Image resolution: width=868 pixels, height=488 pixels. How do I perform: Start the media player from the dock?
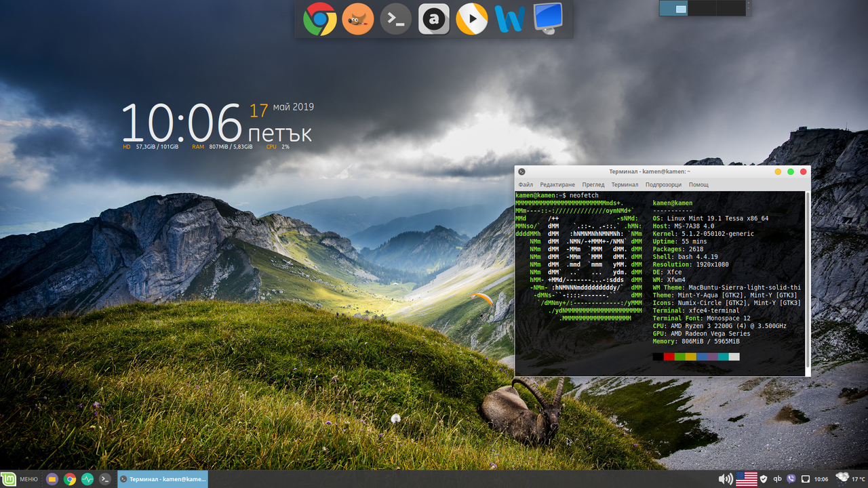472,19
